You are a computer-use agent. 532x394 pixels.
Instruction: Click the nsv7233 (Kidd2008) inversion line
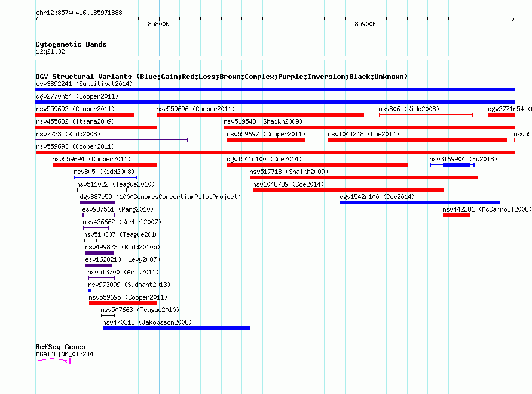(x=112, y=140)
